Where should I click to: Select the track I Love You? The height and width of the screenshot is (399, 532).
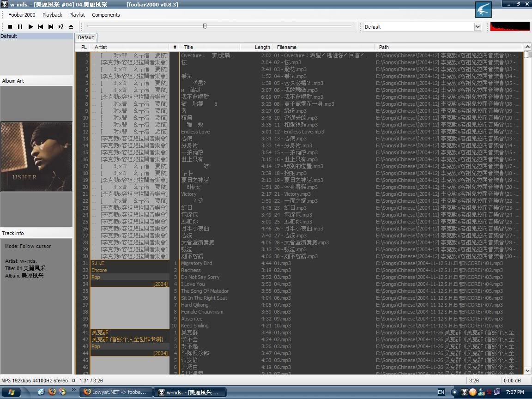point(193,284)
